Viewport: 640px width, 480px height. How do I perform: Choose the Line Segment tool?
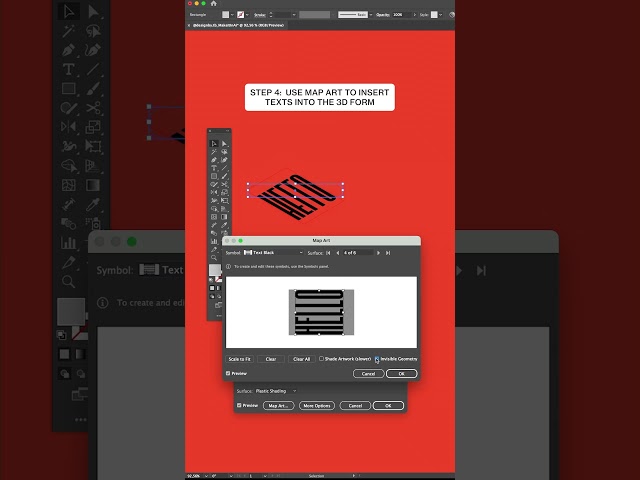[x=224, y=168]
